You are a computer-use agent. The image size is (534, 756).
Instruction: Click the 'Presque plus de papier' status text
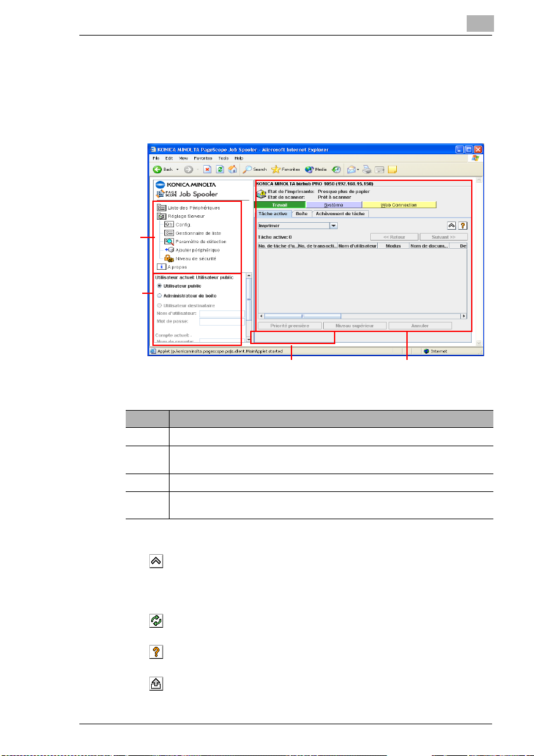pos(344,192)
